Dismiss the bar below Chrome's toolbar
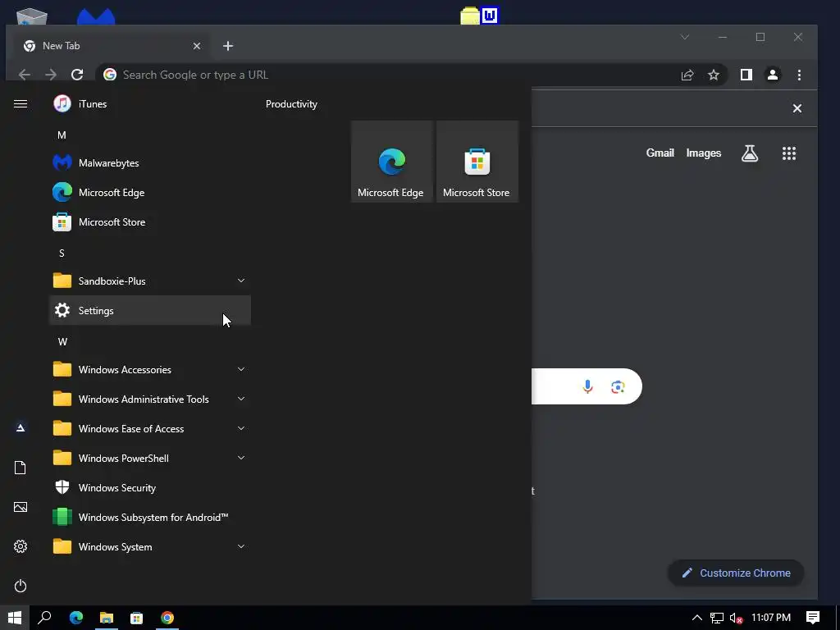The width and height of the screenshot is (840, 630). 797,108
